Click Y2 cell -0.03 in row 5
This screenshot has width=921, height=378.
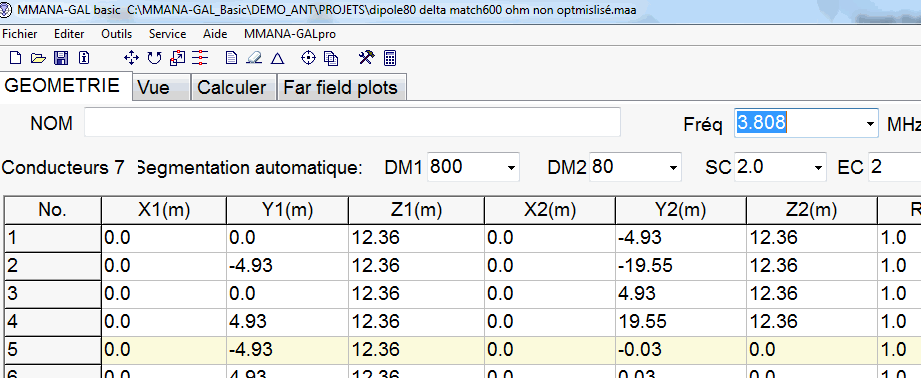pyautogui.click(x=681, y=349)
